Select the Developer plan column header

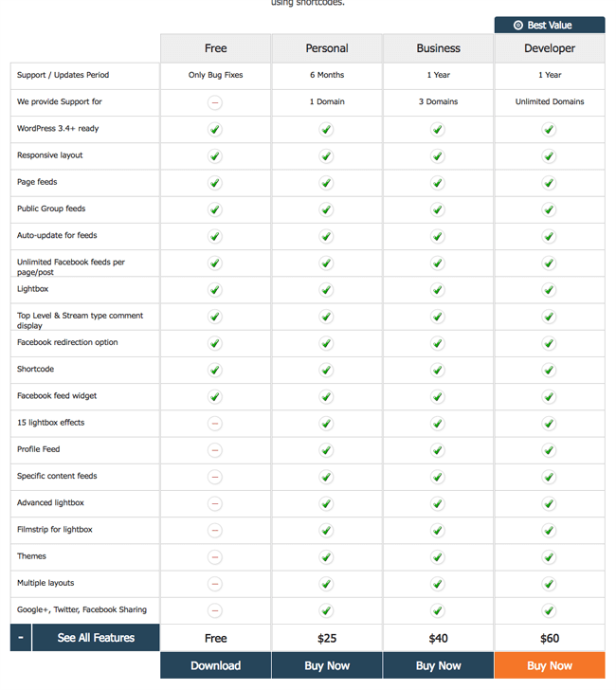pos(549,48)
